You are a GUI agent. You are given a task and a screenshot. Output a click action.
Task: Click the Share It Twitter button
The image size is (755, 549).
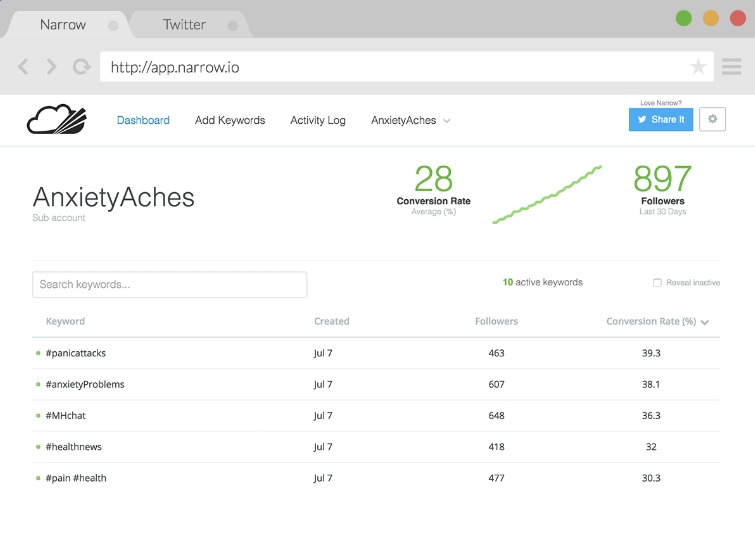point(661,119)
